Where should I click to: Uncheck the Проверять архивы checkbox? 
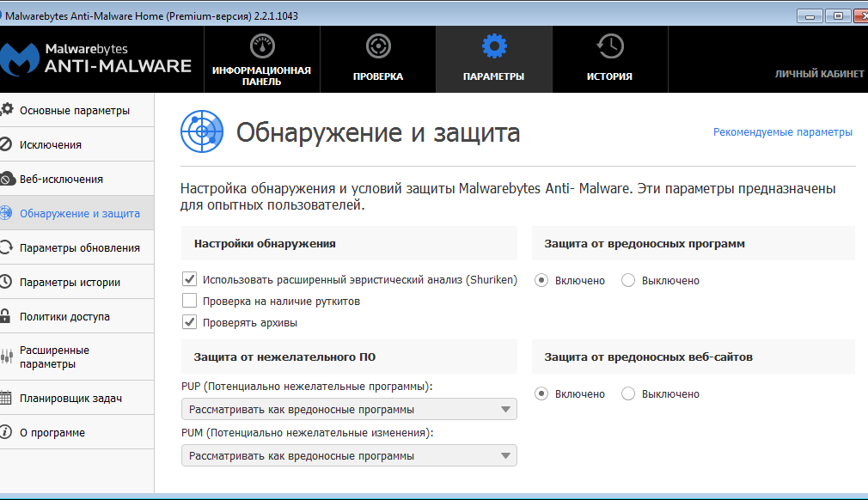click(189, 322)
